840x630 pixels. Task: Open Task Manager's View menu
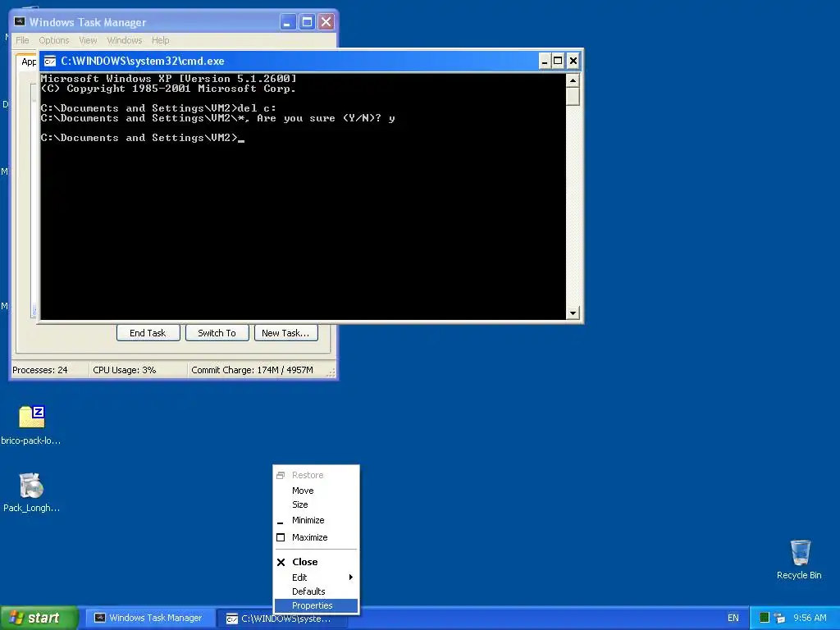click(x=88, y=40)
